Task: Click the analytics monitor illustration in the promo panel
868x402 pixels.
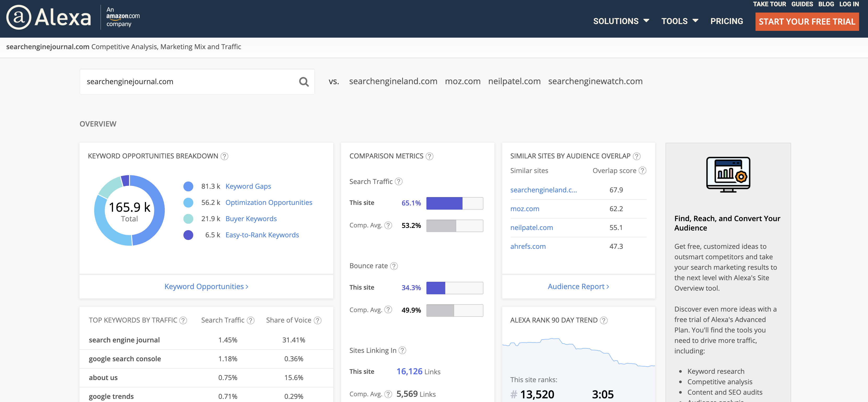Action: tap(728, 174)
